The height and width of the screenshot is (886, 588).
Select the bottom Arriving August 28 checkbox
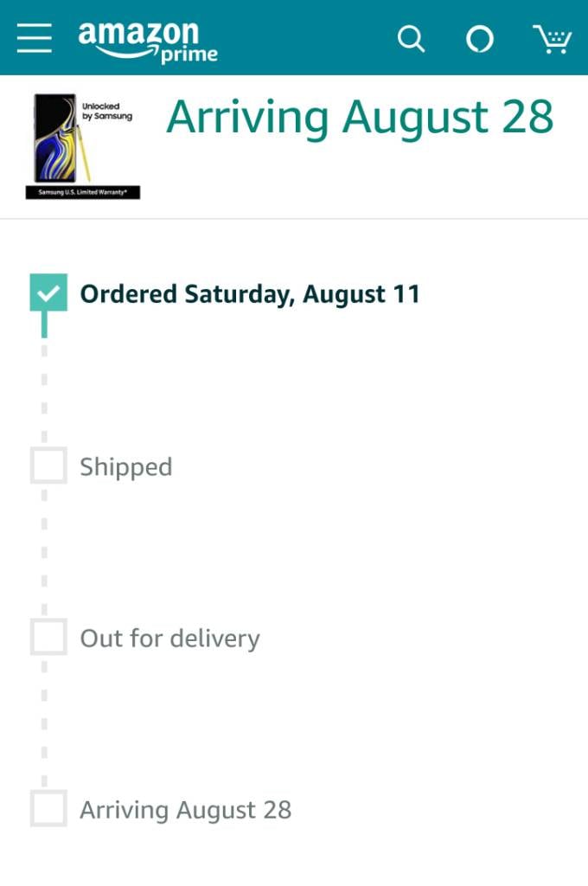pos(48,808)
